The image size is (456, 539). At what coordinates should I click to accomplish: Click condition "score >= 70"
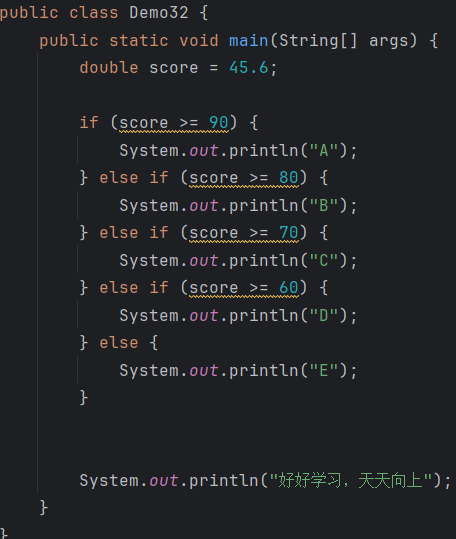pos(244,233)
